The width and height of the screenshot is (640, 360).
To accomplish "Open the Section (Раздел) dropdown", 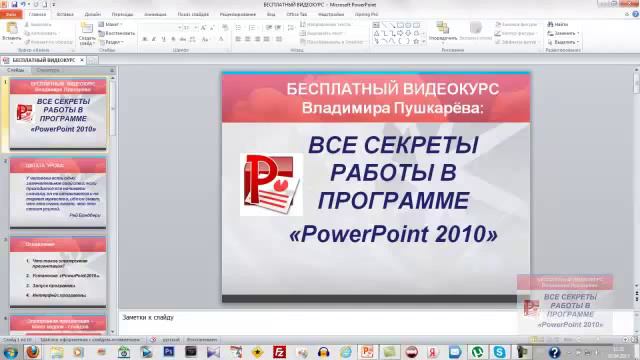I will click(x=111, y=42).
